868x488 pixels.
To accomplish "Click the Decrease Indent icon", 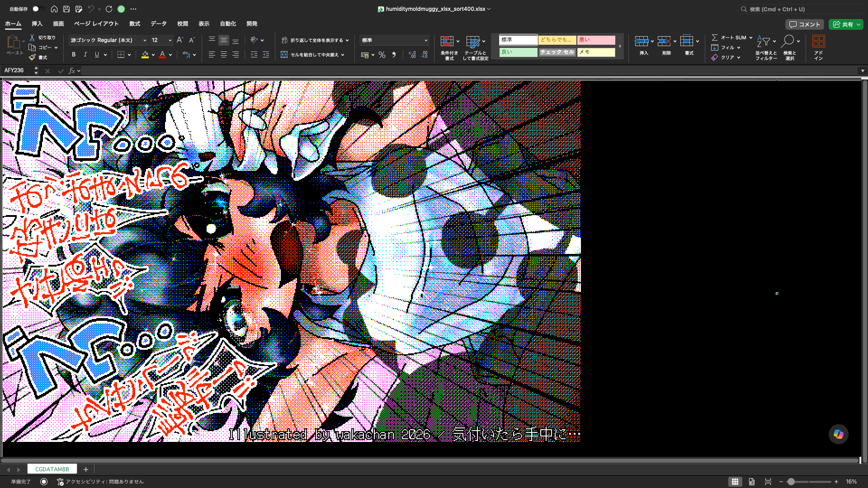I will (x=254, y=55).
